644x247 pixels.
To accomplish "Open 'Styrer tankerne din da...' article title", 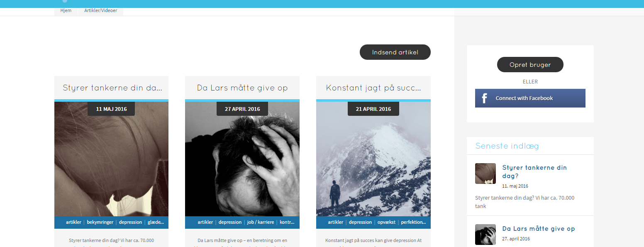I will click(112, 88).
